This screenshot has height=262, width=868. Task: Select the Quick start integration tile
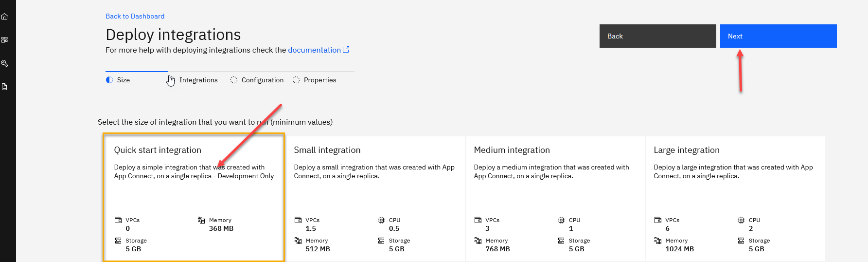point(194,197)
